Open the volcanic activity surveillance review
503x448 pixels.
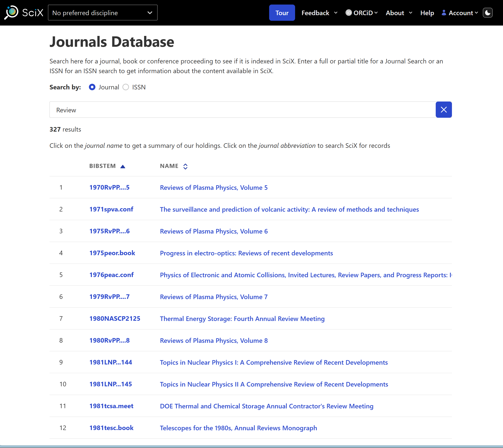[289, 209]
